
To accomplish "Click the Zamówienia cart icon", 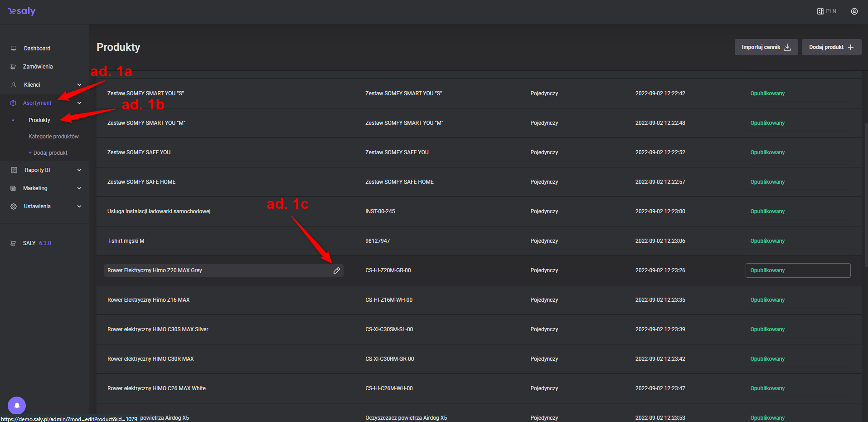I will click(13, 67).
